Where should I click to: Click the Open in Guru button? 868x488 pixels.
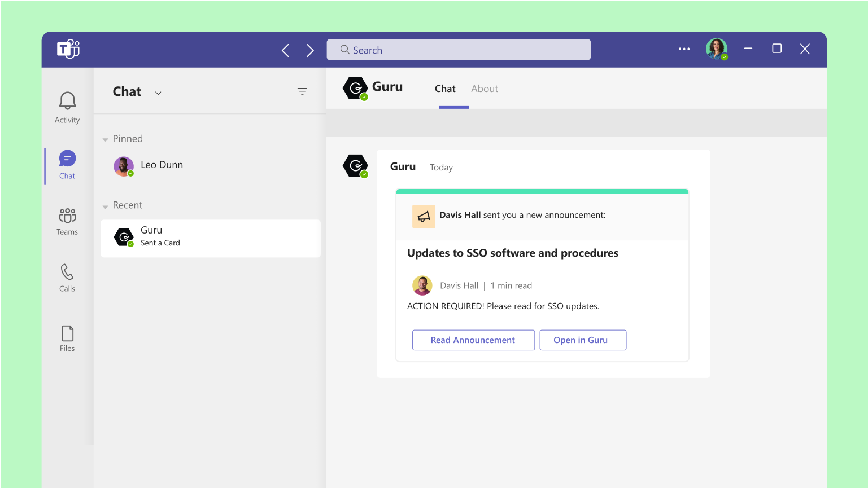click(583, 340)
